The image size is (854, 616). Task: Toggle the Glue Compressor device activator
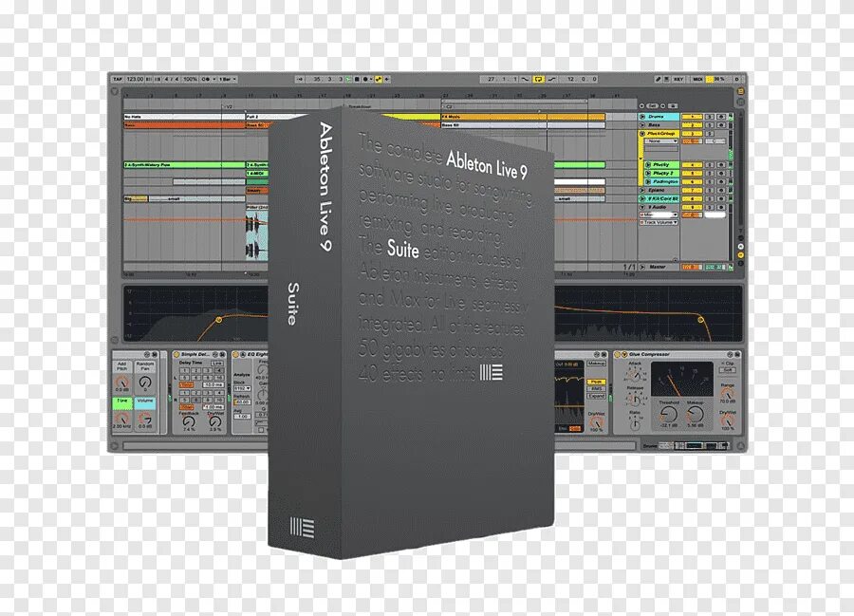[617, 355]
